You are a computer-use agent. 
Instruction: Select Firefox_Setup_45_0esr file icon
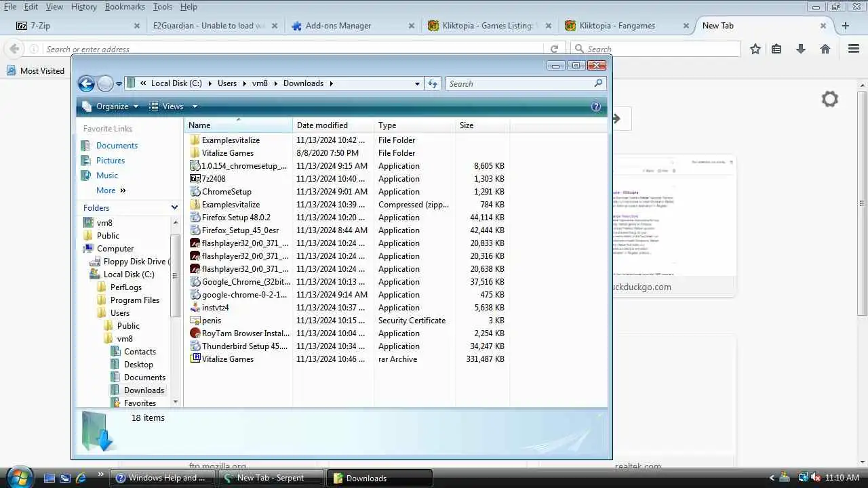coord(195,230)
